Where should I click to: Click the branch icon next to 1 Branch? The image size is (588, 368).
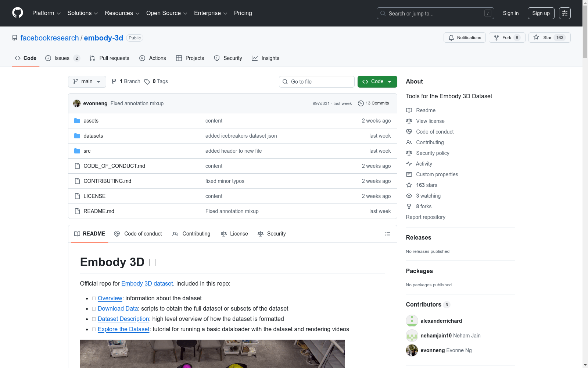(114, 82)
